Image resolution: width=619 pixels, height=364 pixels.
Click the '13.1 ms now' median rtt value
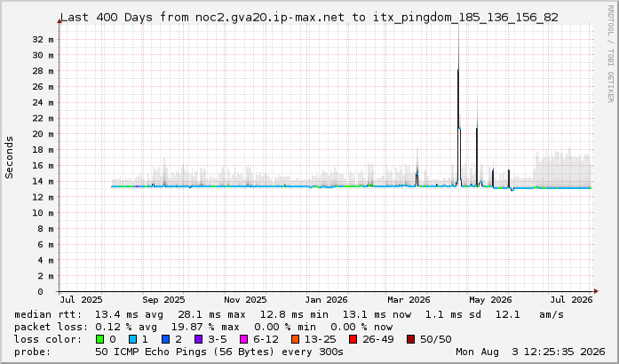(377, 314)
